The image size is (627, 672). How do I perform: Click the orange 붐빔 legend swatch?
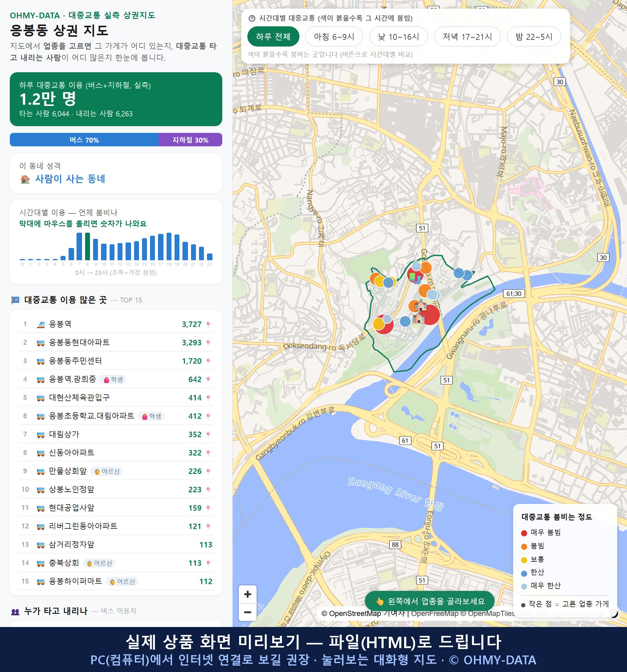pyautogui.click(x=524, y=546)
